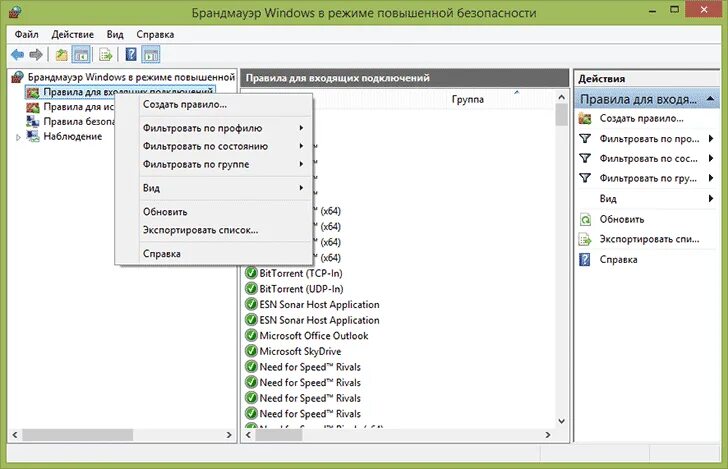Image resolution: width=728 pixels, height=469 pixels.
Task: Click the Back arrow toolbar icon
Action: (x=18, y=55)
